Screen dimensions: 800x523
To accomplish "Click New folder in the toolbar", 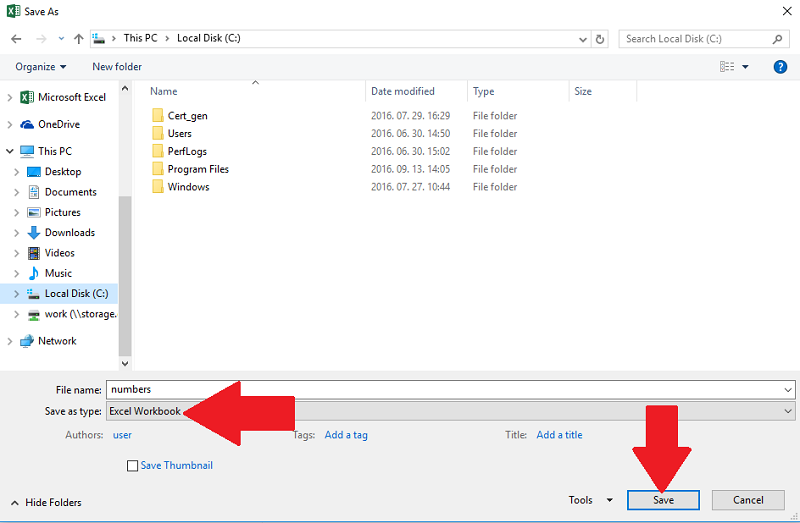I will tap(117, 67).
